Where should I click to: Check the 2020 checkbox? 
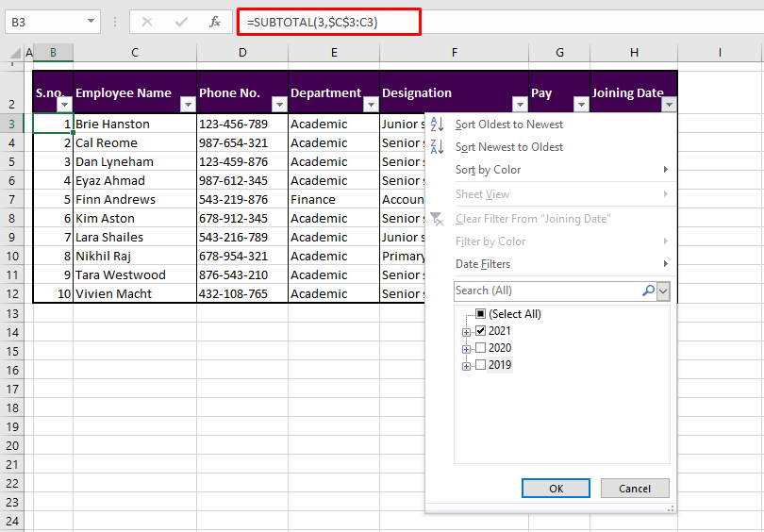point(481,348)
